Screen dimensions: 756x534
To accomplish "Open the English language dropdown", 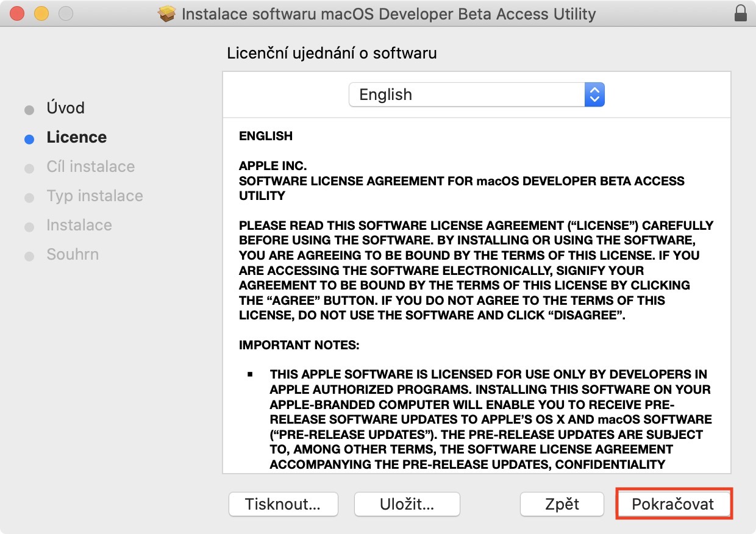I will (477, 94).
